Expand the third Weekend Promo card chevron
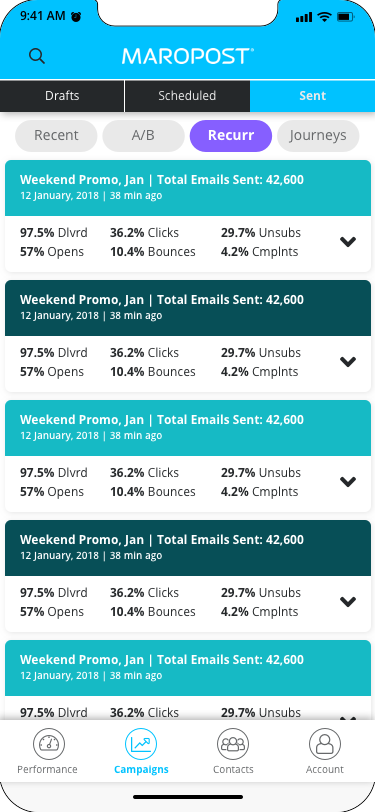 tap(348, 482)
